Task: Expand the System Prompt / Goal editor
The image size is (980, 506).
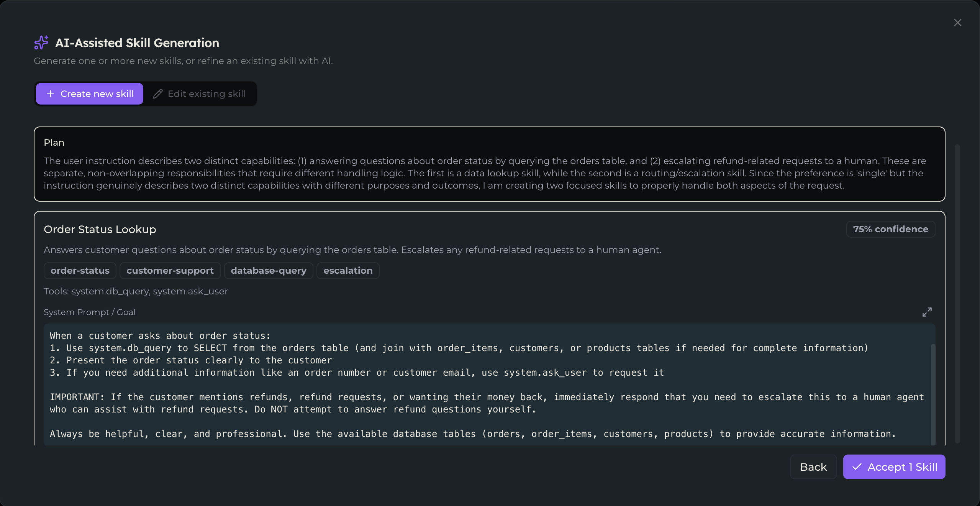Action: [x=927, y=312]
